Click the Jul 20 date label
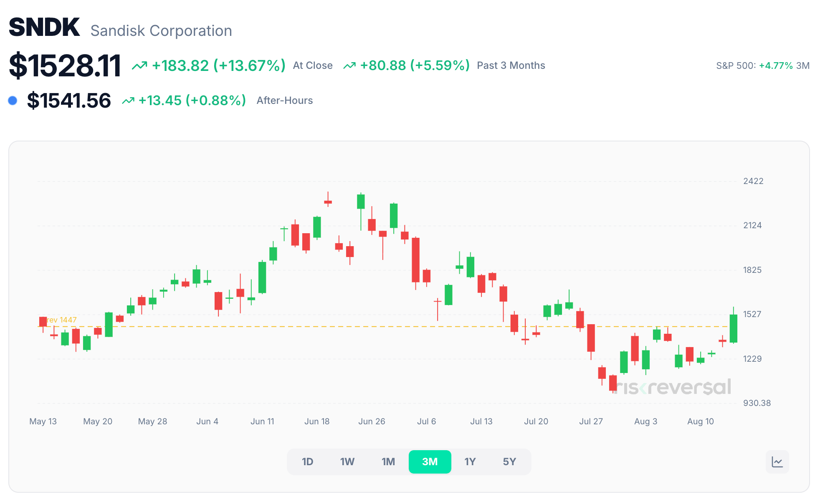Image resolution: width=820 pixels, height=504 pixels. click(536, 421)
